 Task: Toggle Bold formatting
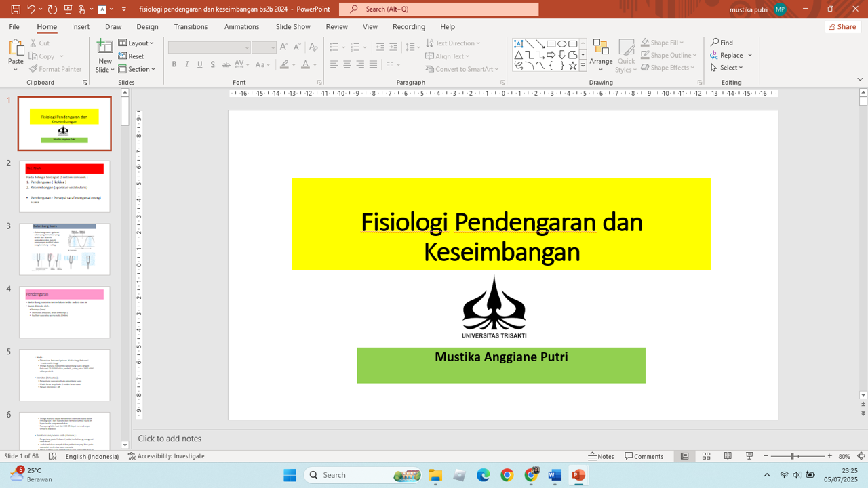click(x=174, y=64)
